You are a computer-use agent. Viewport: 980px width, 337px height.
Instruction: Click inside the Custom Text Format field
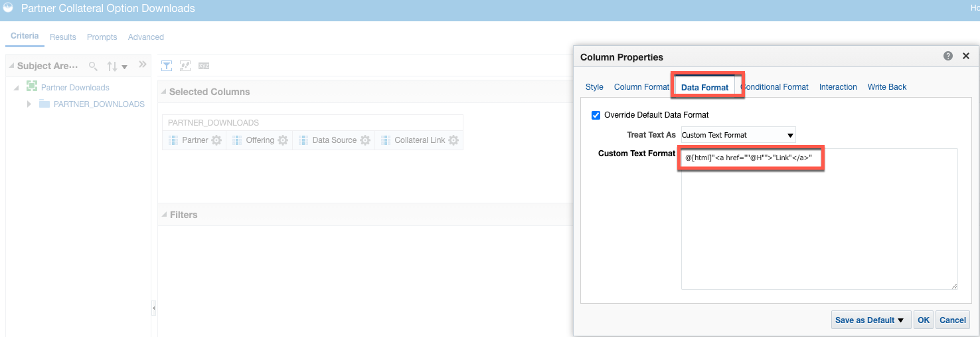pyautogui.click(x=819, y=219)
